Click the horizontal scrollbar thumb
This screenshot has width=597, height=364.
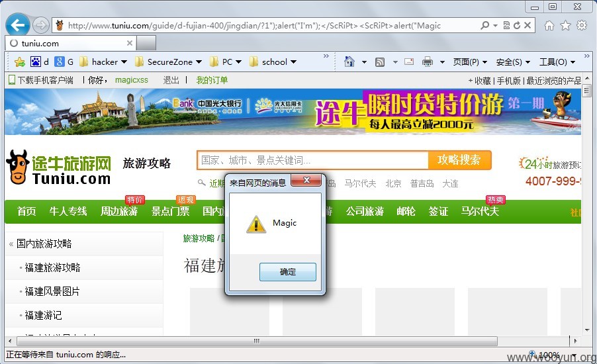tap(256, 341)
